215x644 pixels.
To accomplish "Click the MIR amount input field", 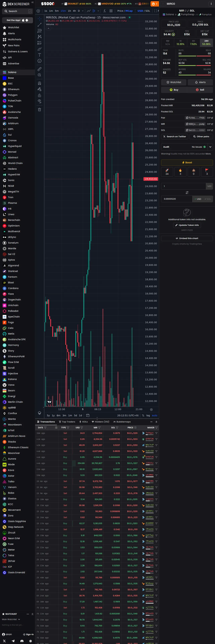I will [184, 186].
